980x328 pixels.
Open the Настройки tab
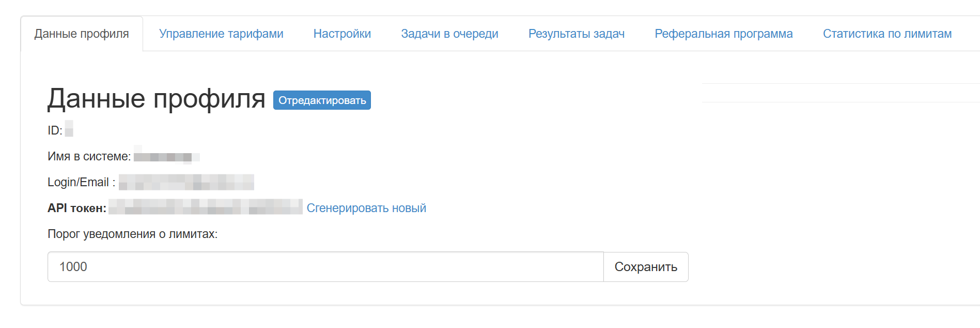342,34
